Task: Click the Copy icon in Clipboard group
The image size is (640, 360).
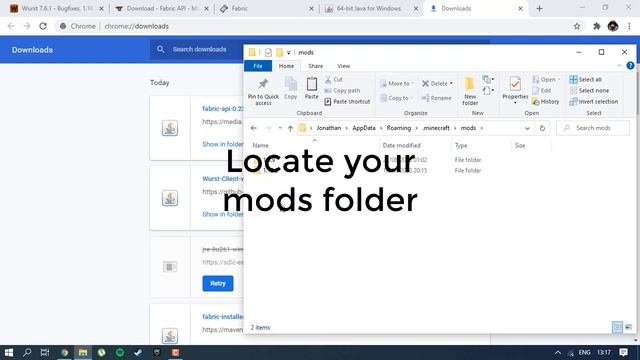Action: click(x=291, y=88)
